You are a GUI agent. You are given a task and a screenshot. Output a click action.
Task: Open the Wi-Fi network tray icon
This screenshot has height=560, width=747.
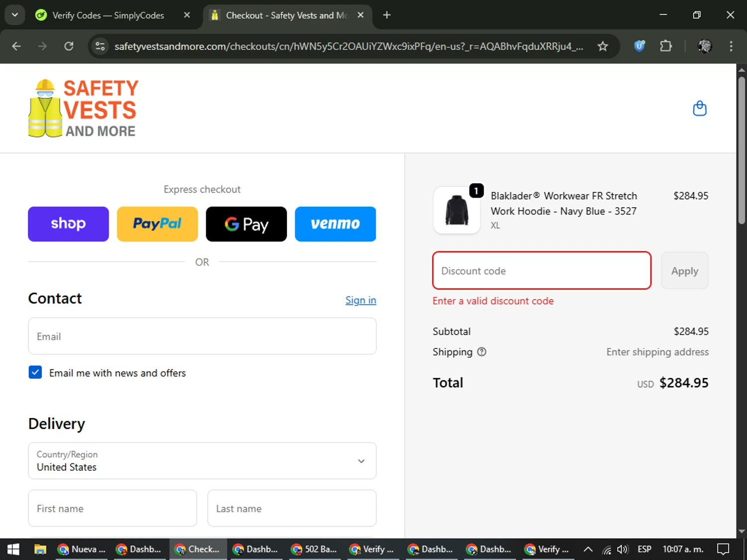607,550
